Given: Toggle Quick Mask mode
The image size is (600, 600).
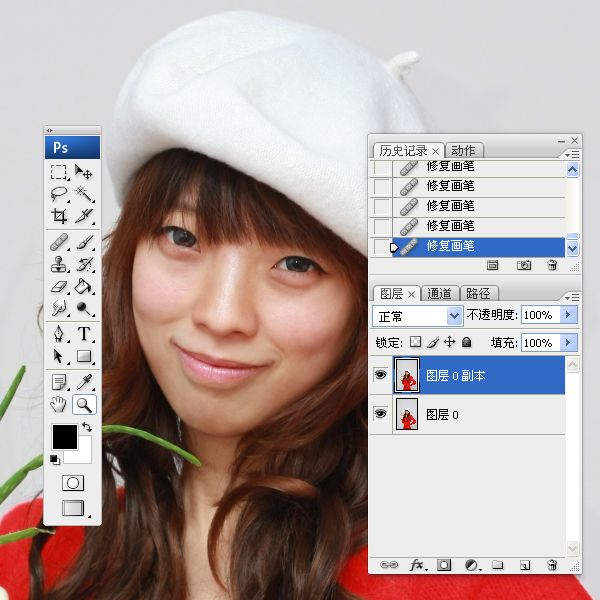Looking at the screenshot, I should (x=73, y=483).
